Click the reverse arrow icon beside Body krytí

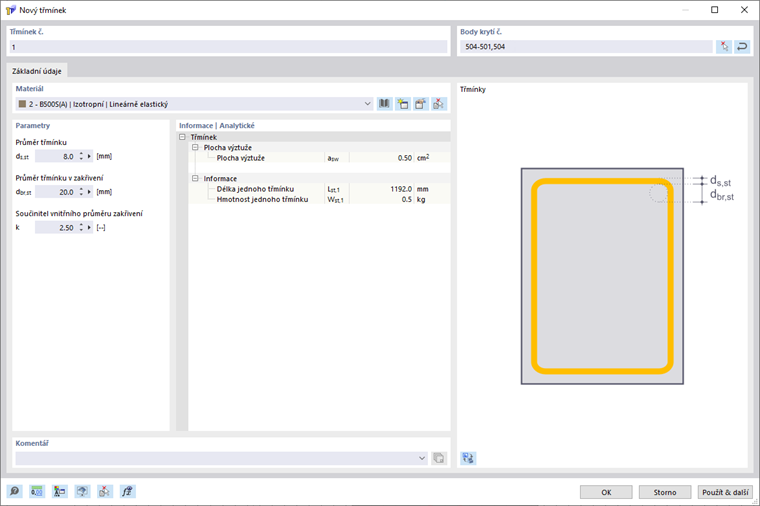742,47
